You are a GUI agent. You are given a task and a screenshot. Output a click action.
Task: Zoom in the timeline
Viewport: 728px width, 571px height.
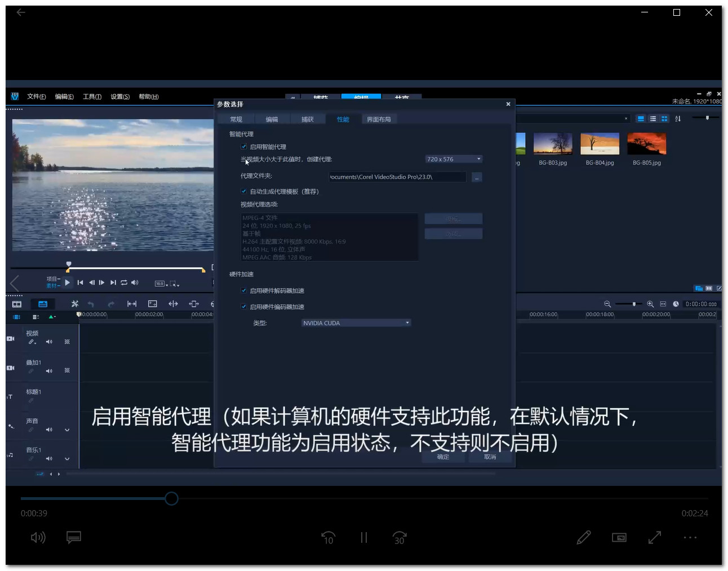(x=650, y=304)
